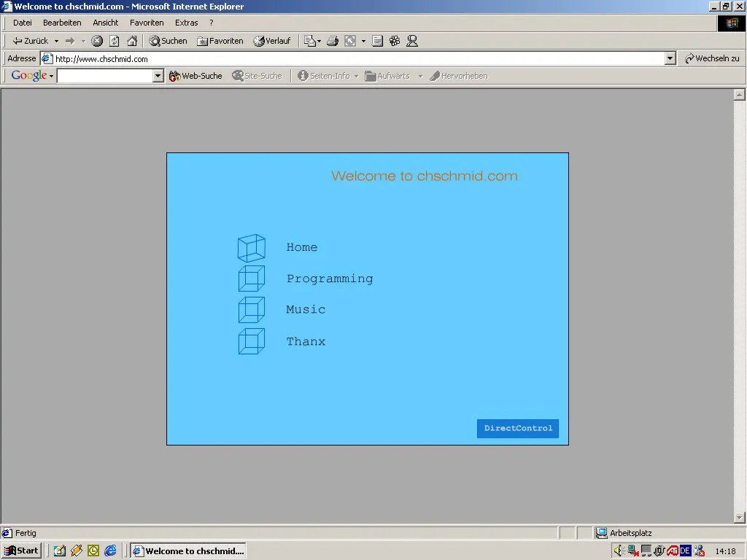Launch Internet Explorer from quick launch

[111, 551]
